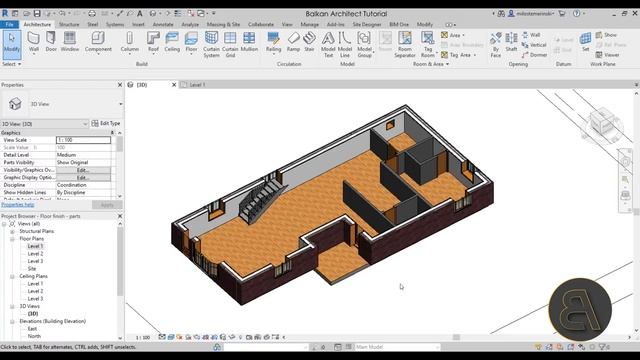Click Edit for Graphic Display Options
640x360 pixels.
pyautogui.click(x=83, y=178)
